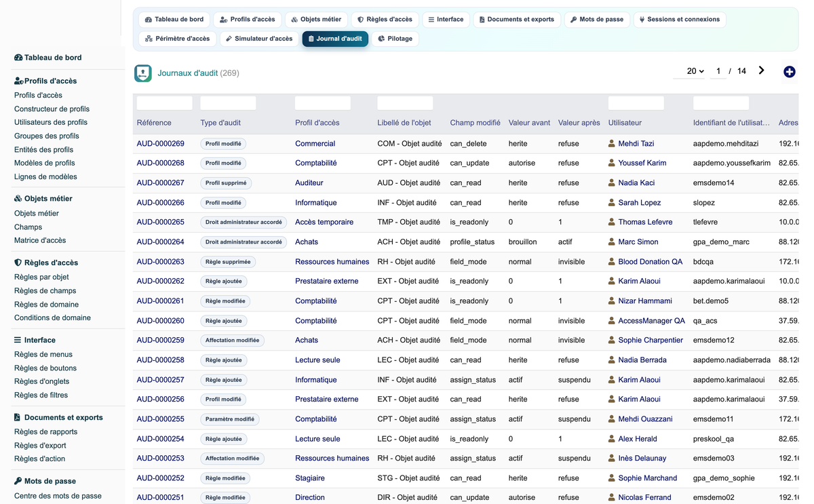Sort by the Valeur avant column header

pyautogui.click(x=530, y=123)
